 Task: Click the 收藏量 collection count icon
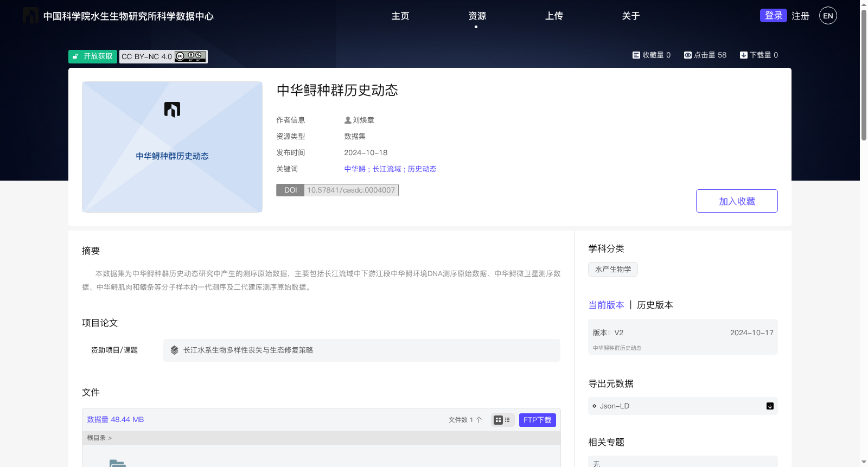pos(636,55)
